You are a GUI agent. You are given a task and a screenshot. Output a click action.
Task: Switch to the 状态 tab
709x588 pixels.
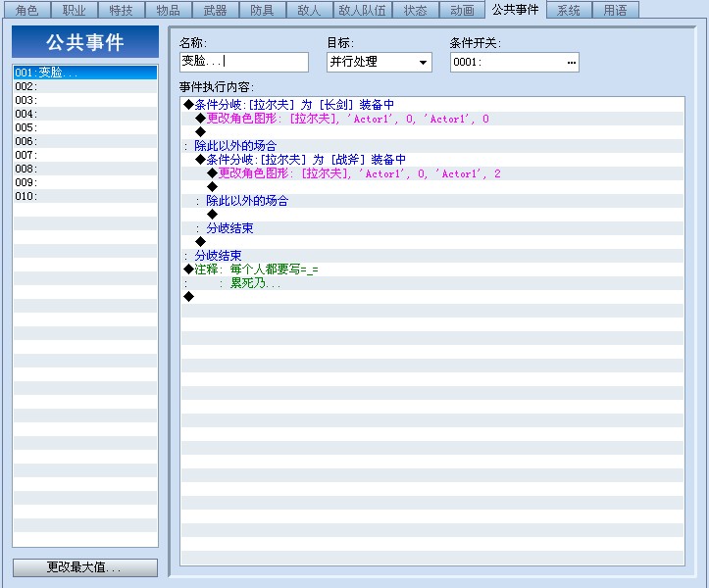click(415, 10)
